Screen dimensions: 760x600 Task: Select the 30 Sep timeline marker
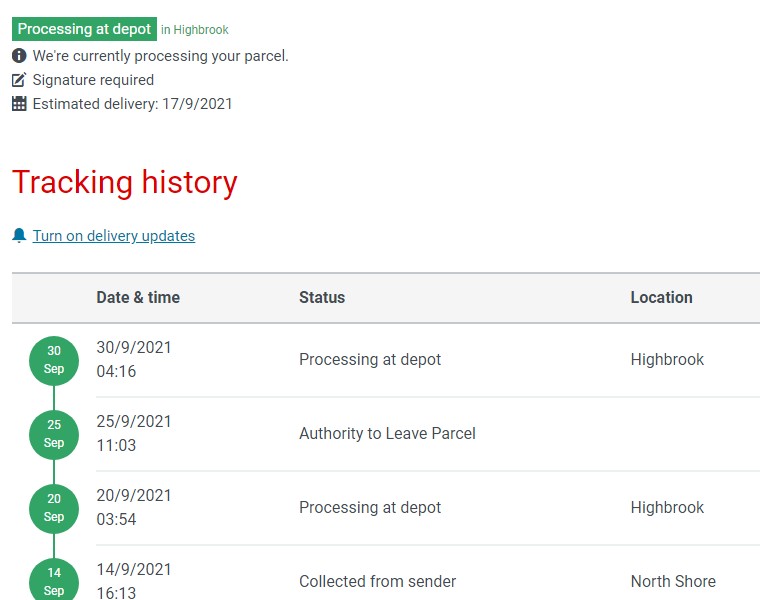[x=54, y=360]
